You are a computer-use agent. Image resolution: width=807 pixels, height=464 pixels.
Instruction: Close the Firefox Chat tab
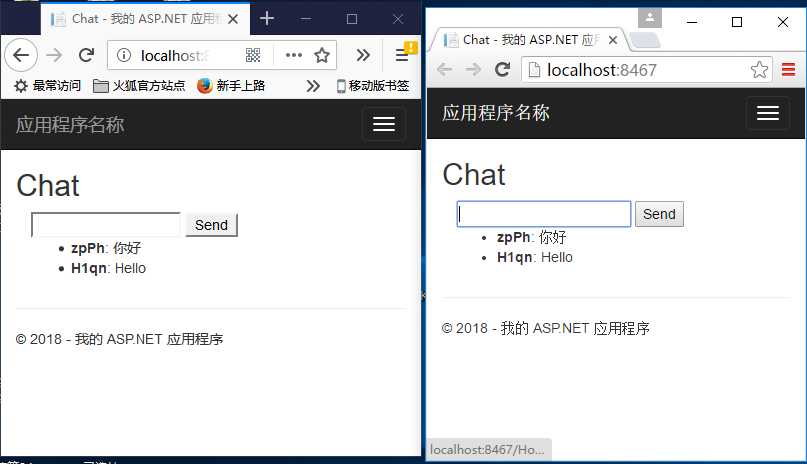point(233,19)
